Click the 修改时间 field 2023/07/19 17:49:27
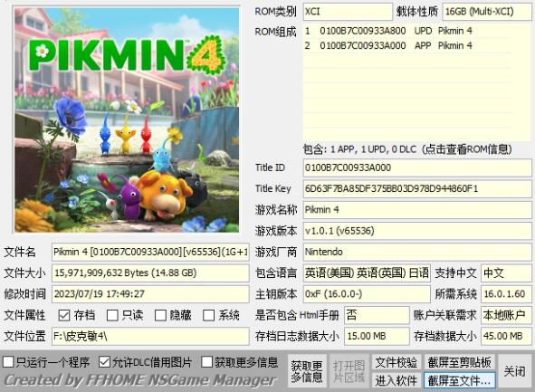The image size is (535, 392). (150, 294)
